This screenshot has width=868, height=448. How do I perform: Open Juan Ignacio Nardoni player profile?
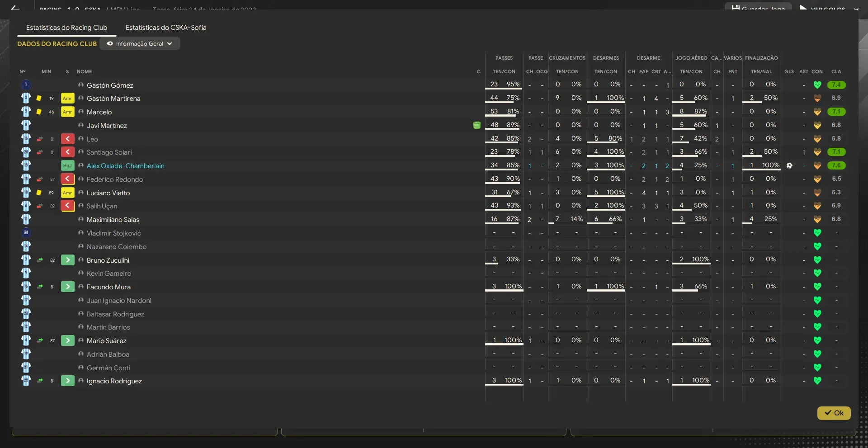pos(119,301)
